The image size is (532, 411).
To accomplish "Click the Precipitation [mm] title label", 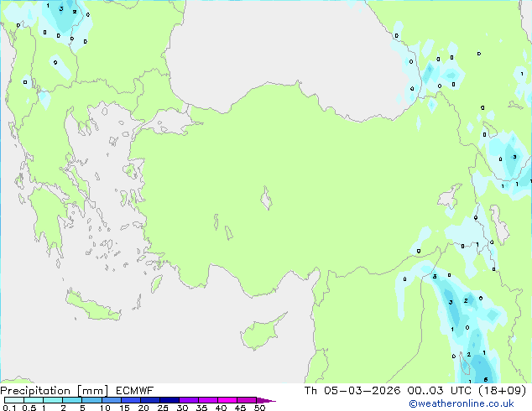I will click(54, 391).
